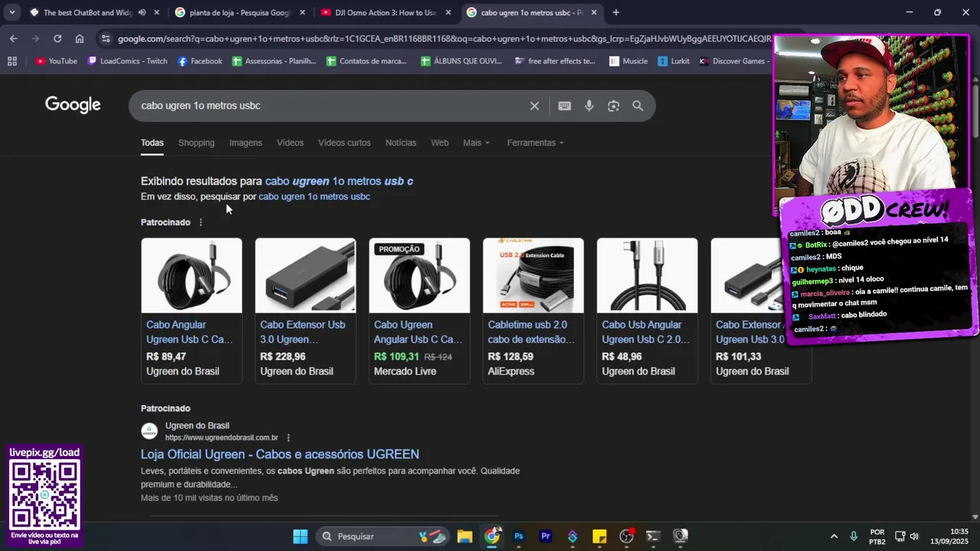
Task: Close the DJI Osmo Action 3 tab
Action: coord(448,12)
